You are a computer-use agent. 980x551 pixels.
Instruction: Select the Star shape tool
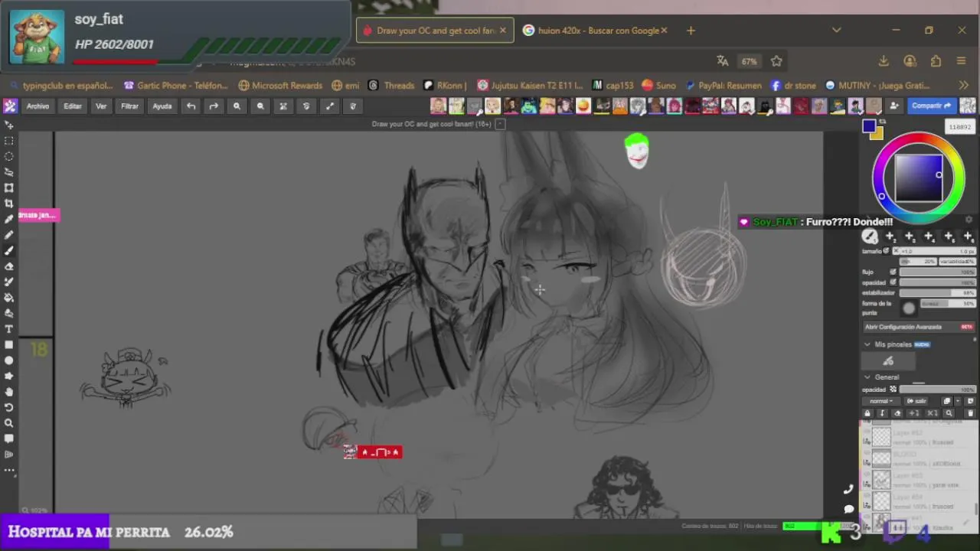[9, 376]
